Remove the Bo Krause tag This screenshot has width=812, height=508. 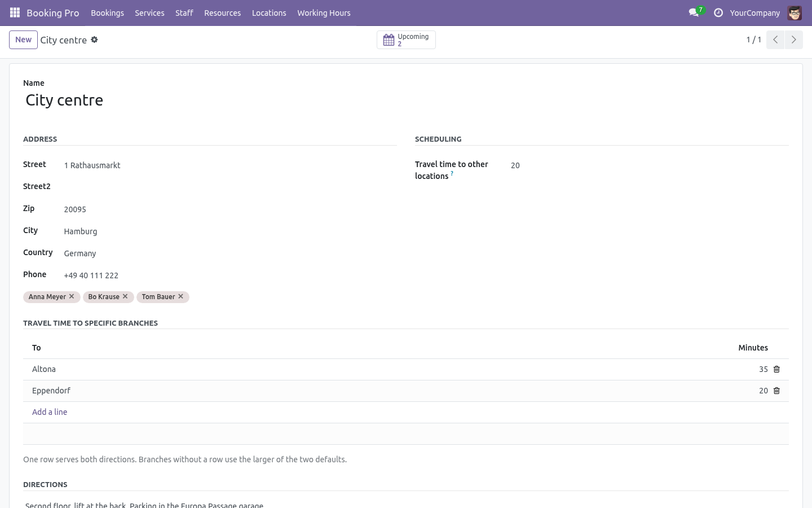click(x=125, y=296)
